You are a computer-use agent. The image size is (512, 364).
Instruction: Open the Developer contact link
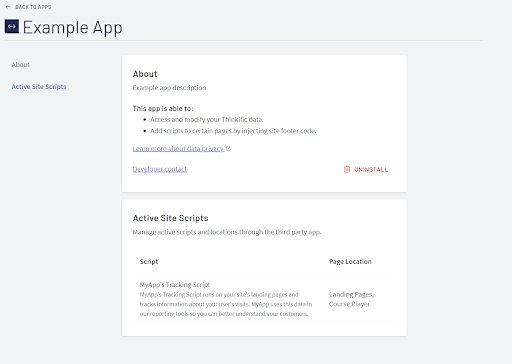click(x=160, y=169)
